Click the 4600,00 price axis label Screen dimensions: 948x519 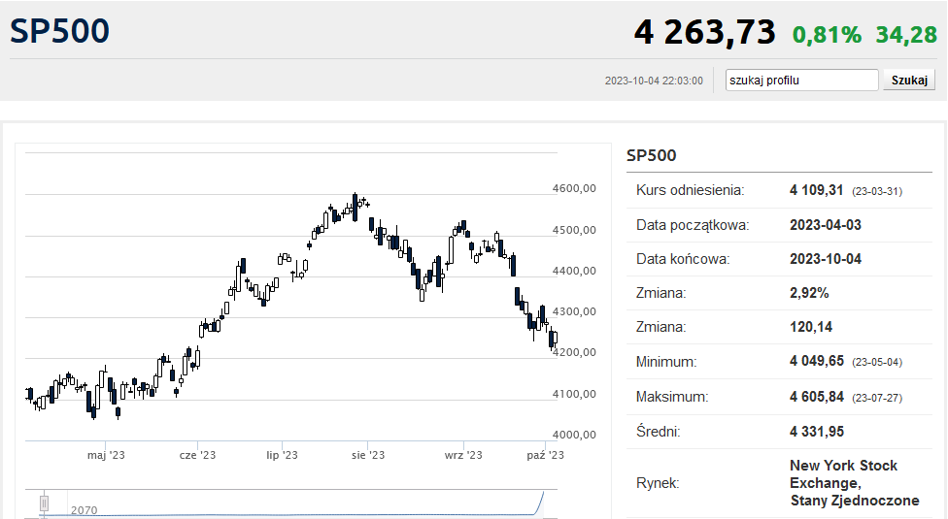(574, 188)
